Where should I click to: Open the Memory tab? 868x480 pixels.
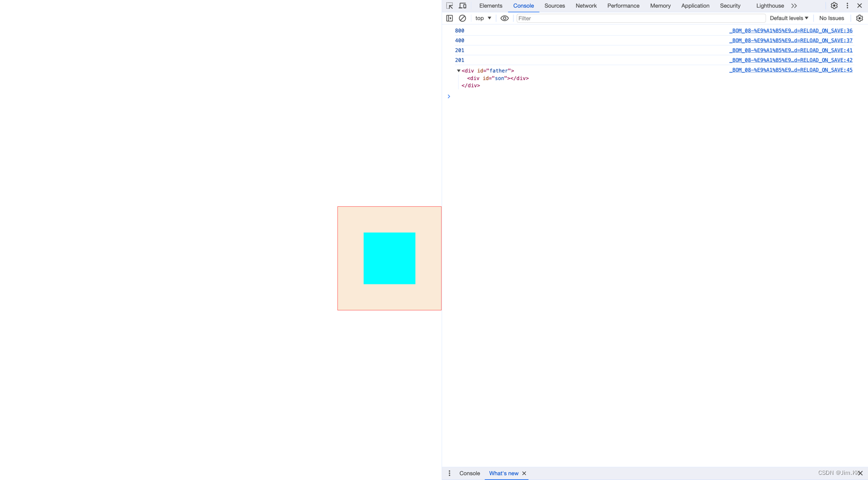(660, 6)
